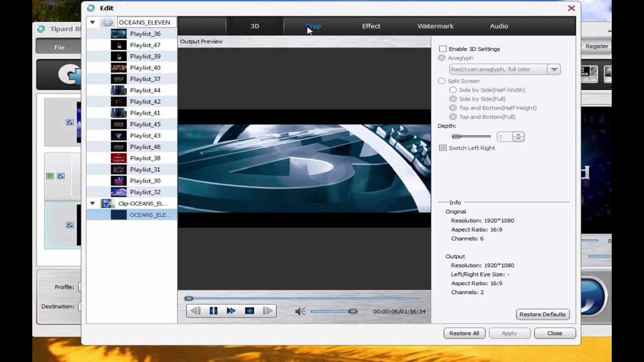Select the Playlist_38 thumbnail

[x=119, y=158]
